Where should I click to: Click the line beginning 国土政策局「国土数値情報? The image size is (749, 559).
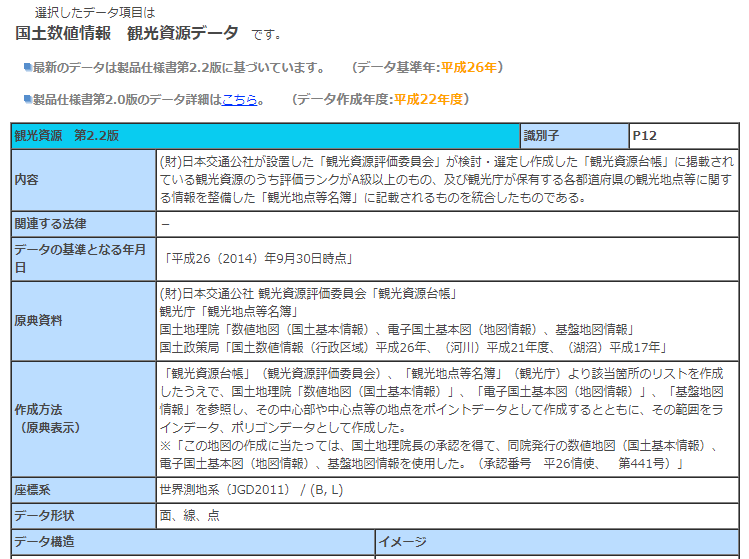point(414,348)
